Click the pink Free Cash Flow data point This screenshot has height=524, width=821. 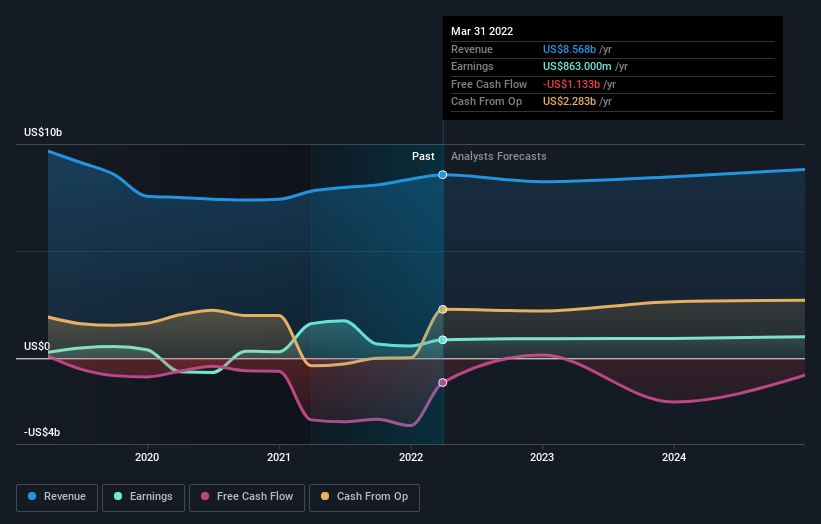click(x=442, y=383)
